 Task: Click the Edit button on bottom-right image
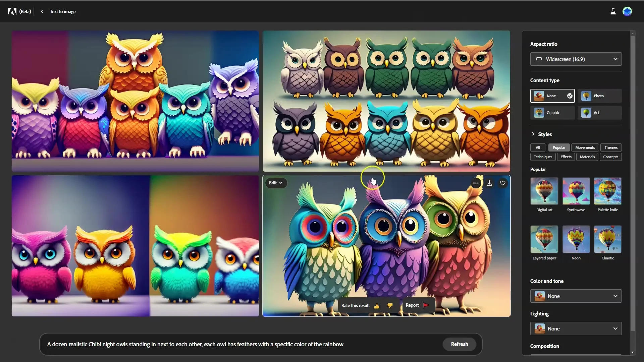pyautogui.click(x=274, y=183)
